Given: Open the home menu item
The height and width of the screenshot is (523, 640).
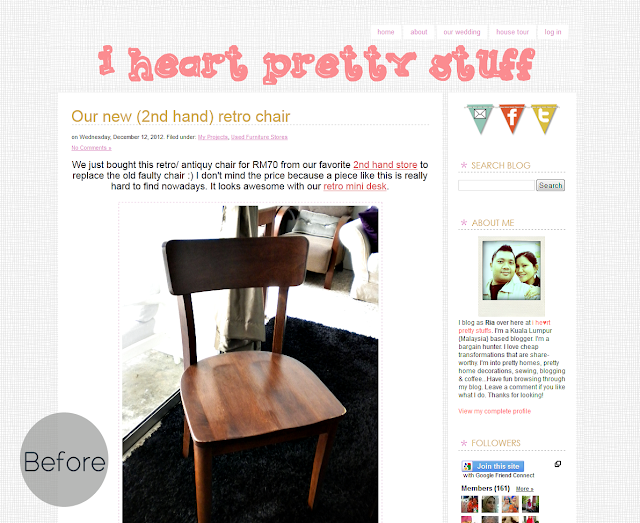Looking at the screenshot, I should tap(386, 32).
